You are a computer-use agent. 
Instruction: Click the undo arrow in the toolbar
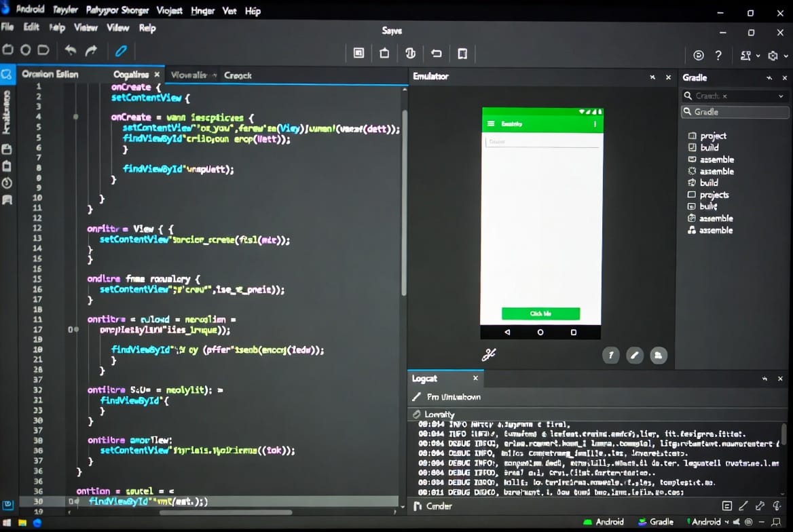click(x=71, y=50)
